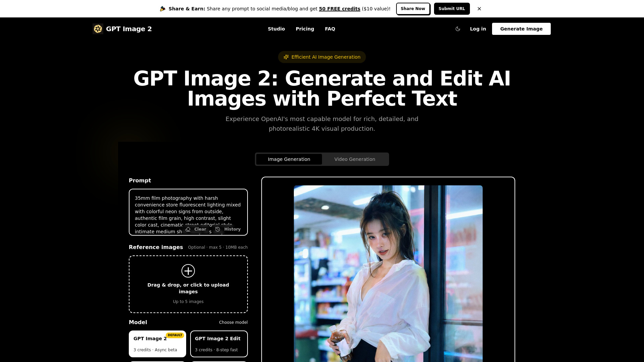This screenshot has height=362, width=644.
Task: Select the GPT Image 2 Edit model
Action: (x=219, y=344)
